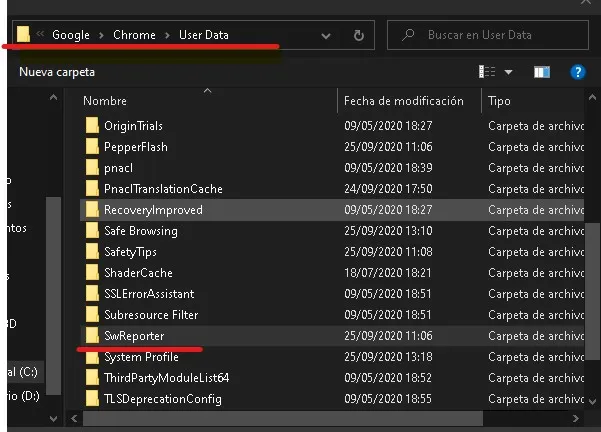
Task: Sort by Nombre column header
Action: click(x=105, y=101)
